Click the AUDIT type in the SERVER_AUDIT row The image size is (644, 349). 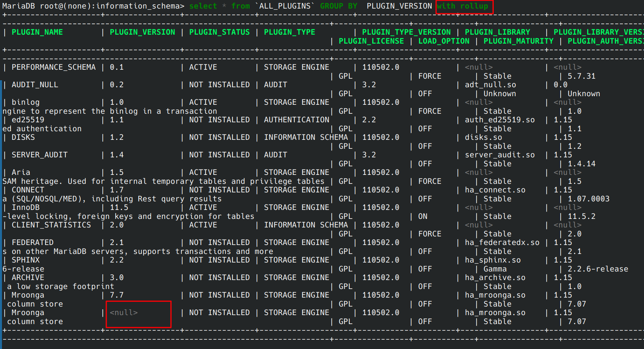coord(276,155)
